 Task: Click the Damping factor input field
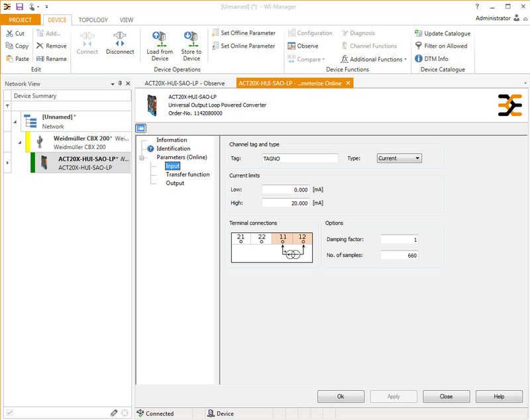click(399, 239)
